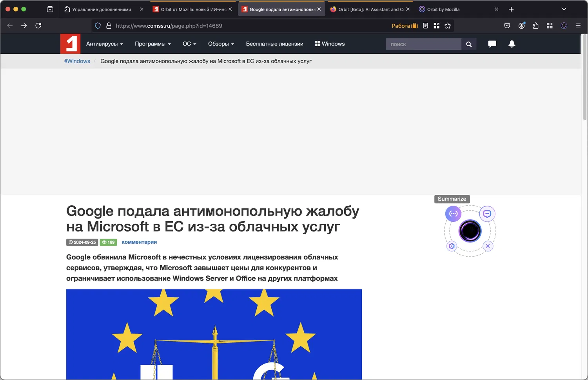The height and width of the screenshot is (380, 588).
Task: Expand the Антивирусы menu
Action: [105, 44]
